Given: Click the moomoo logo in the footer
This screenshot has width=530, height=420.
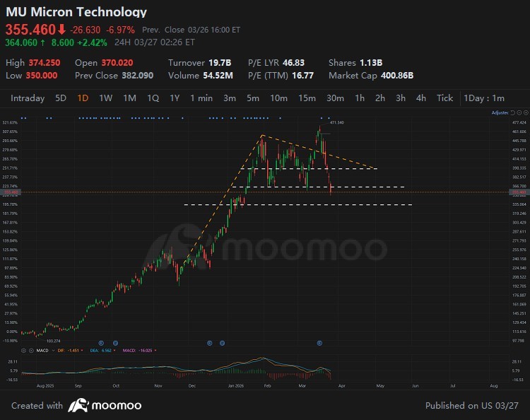Looking at the screenshot, I should pos(105,405).
